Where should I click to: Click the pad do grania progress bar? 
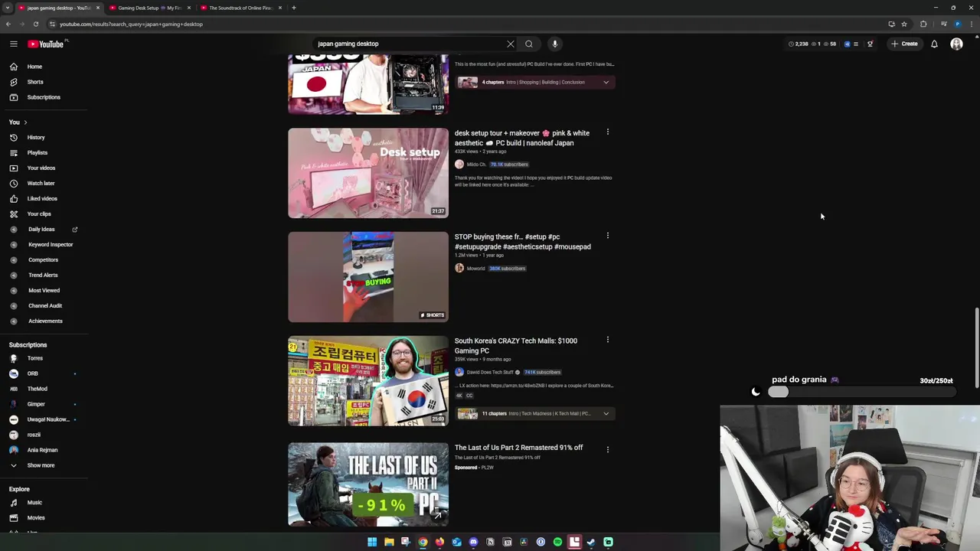(861, 392)
